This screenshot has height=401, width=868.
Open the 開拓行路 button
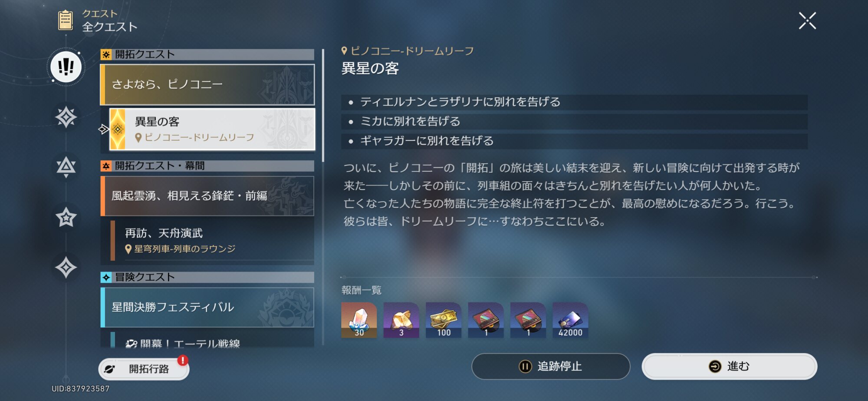pyautogui.click(x=144, y=369)
